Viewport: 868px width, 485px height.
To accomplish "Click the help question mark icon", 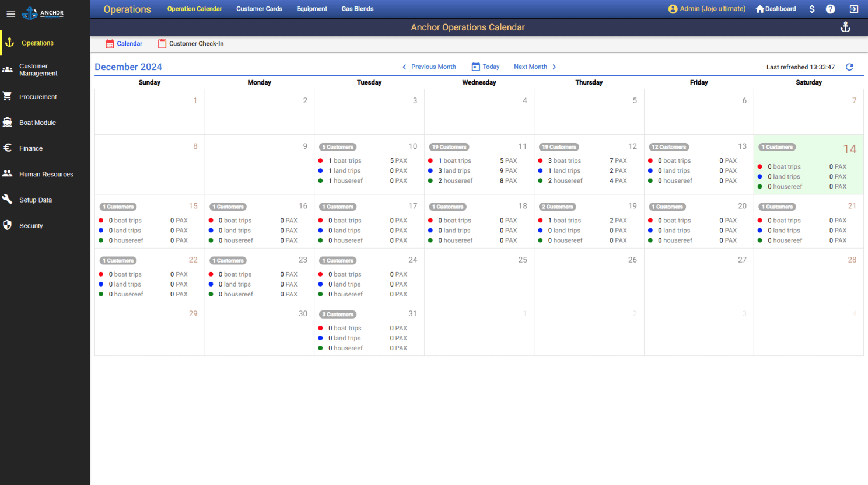I will point(830,9).
